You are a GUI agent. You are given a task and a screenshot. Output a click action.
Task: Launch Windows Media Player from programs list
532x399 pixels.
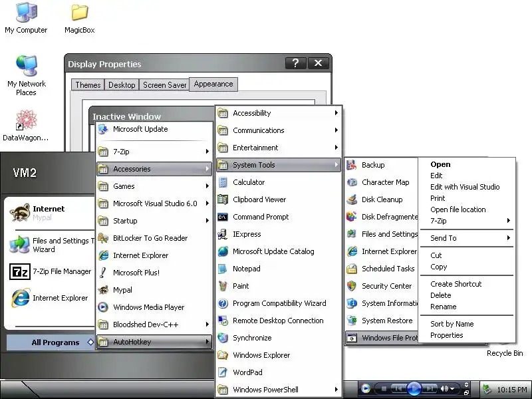pyautogui.click(x=154, y=307)
